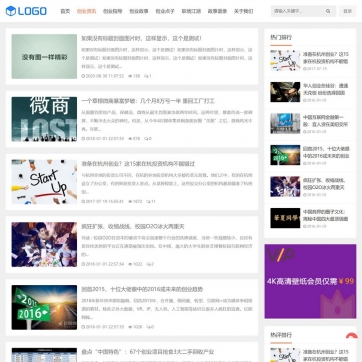Click the 华夏同学会 black thumbnail in the sidebar

point(285,218)
